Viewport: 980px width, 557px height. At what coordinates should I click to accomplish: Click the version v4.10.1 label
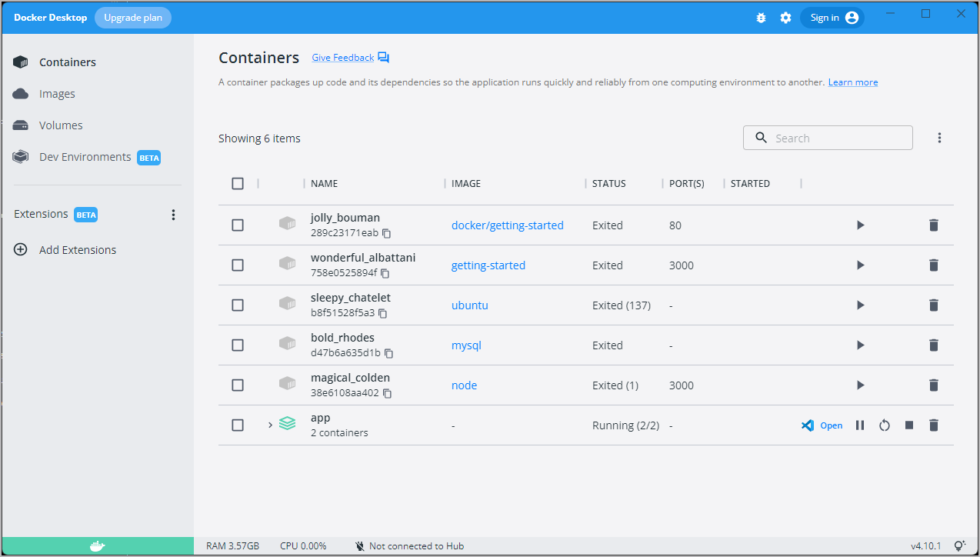926,546
